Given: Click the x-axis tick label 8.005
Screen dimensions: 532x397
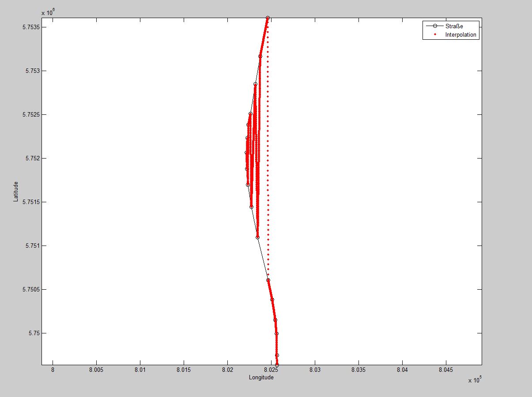Looking at the screenshot, I should (96, 369).
